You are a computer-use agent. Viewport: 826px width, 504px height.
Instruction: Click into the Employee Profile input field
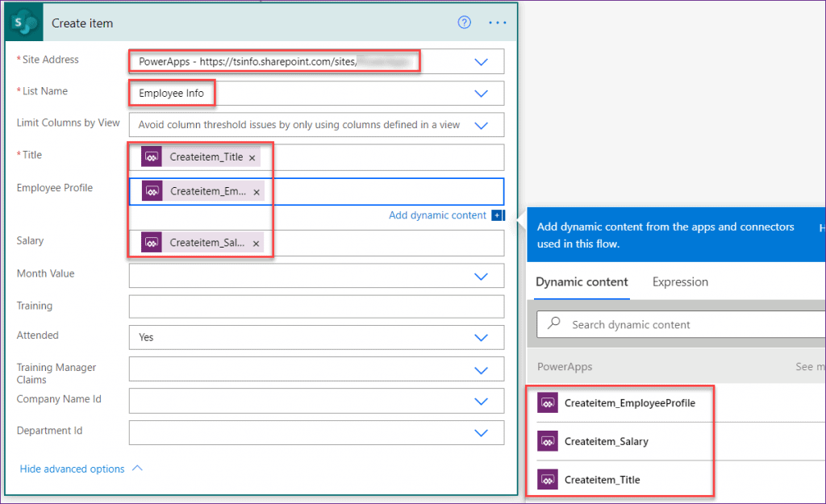pyautogui.click(x=316, y=191)
